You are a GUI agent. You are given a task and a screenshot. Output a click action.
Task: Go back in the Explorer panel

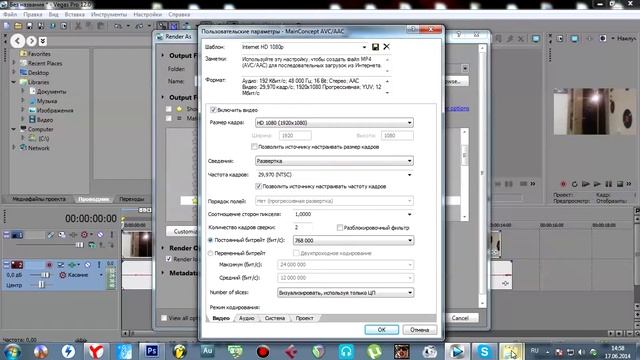pyautogui.click(x=18, y=41)
